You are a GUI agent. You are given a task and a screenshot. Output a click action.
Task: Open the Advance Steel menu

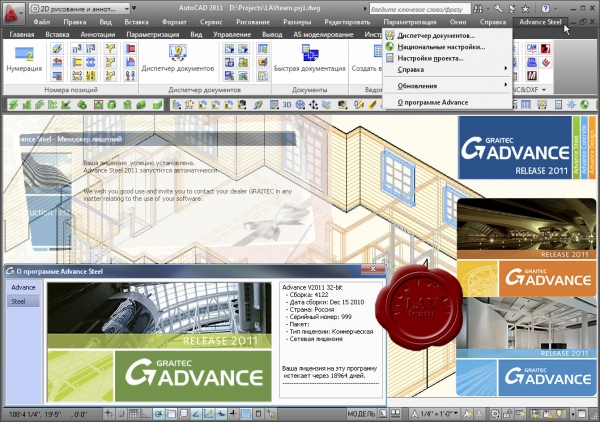(540, 22)
